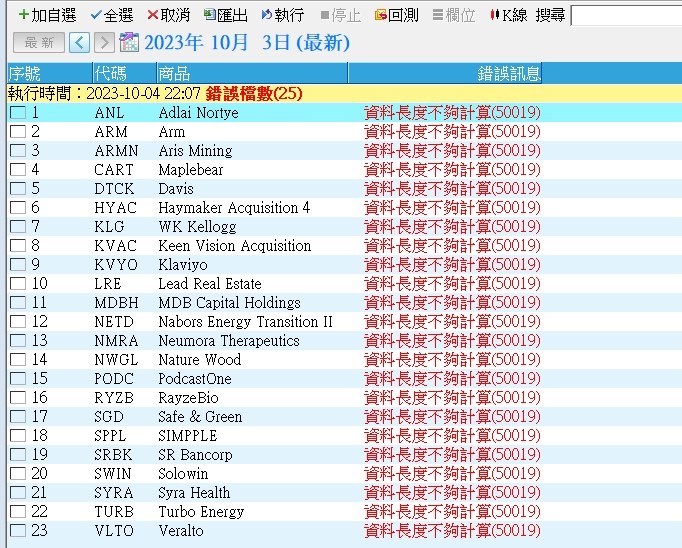The image size is (682, 548).
Task: Click 全選 to select all rows
Action: pos(111,15)
